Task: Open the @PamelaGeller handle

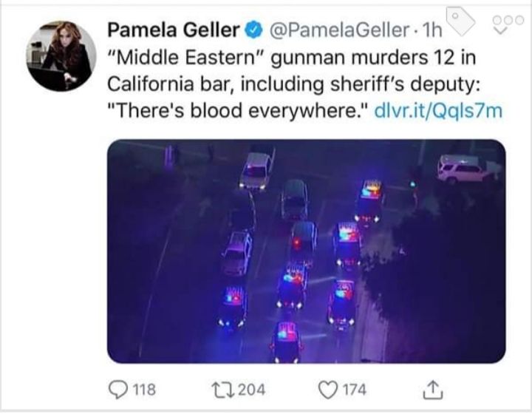Action: pos(339,30)
